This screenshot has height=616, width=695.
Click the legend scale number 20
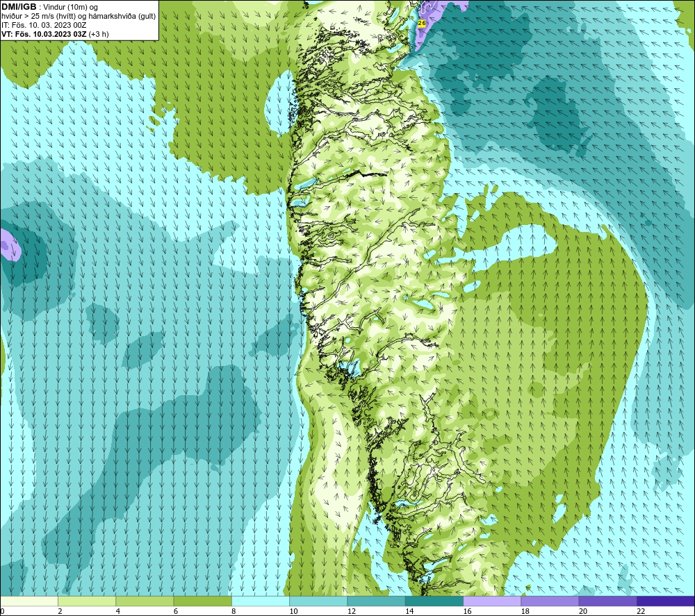click(583, 611)
